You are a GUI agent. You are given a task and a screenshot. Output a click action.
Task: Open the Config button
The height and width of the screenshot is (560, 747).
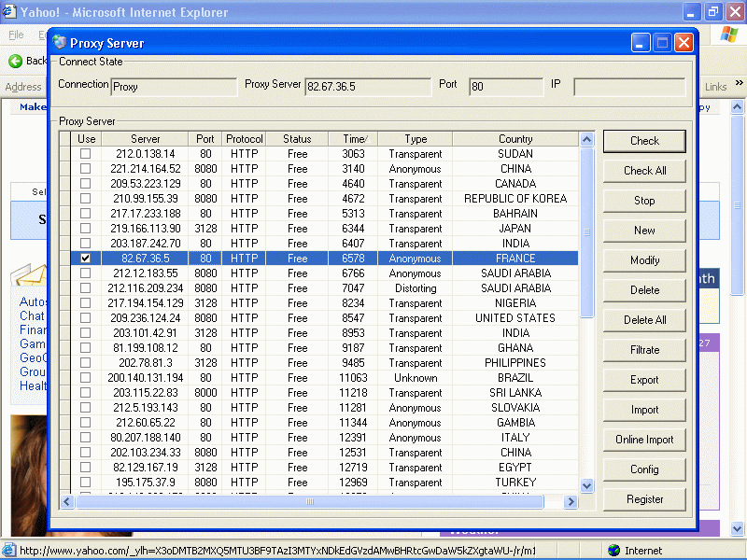pyautogui.click(x=644, y=469)
